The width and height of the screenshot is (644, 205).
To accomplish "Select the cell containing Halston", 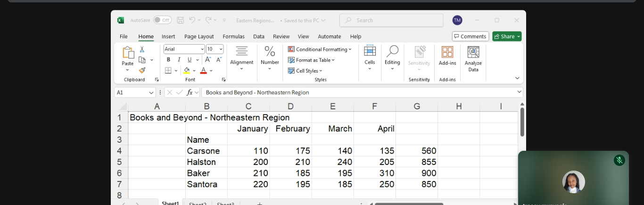I will (206, 162).
